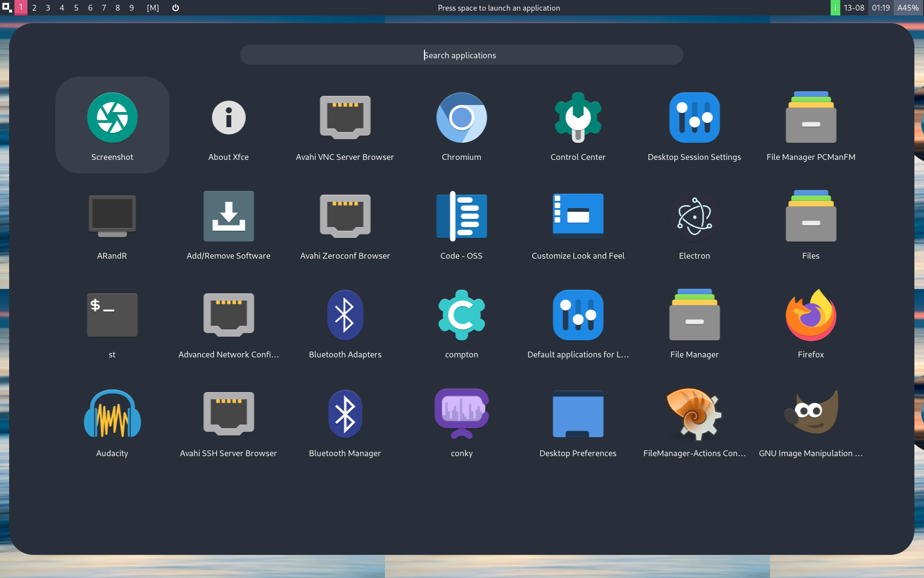Switch to workspace 9
Screen dimensions: 924x578
(x=132, y=8)
